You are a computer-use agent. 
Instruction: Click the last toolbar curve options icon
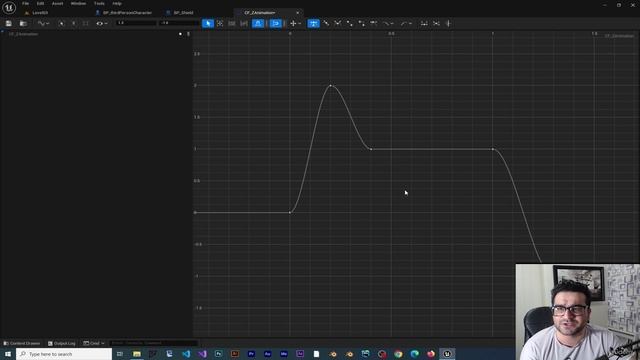pos(448,24)
